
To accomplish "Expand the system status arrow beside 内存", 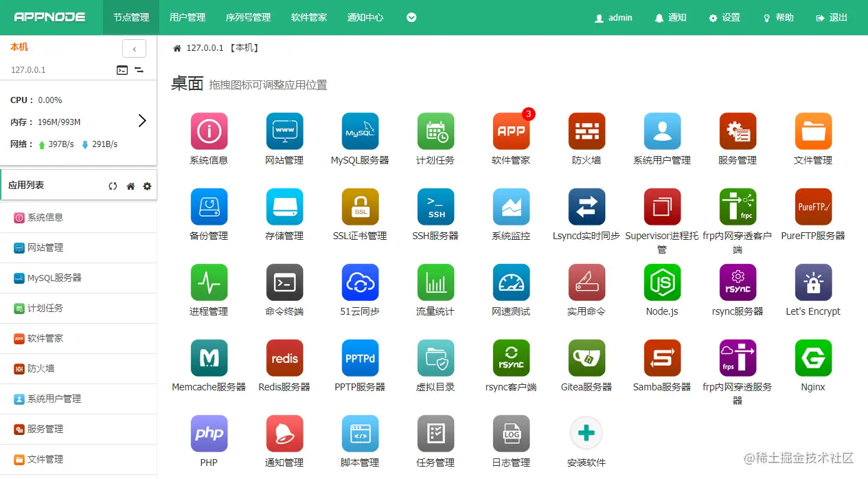I will coord(142,121).
